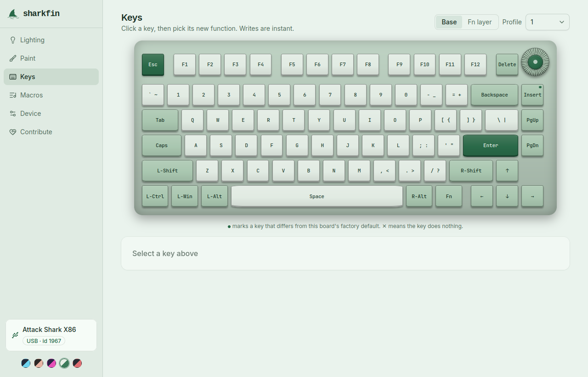588x377 pixels.
Task: Select the F9 key
Action: [x=399, y=64]
